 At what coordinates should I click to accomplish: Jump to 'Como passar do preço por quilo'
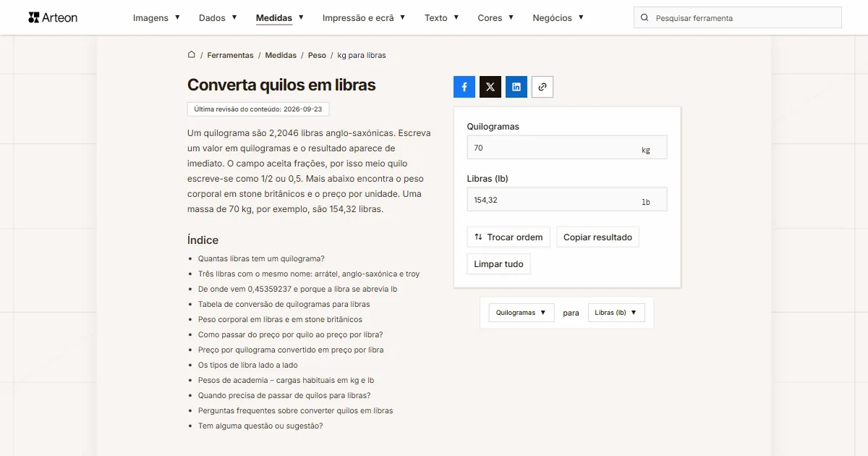(x=291, y=334)
